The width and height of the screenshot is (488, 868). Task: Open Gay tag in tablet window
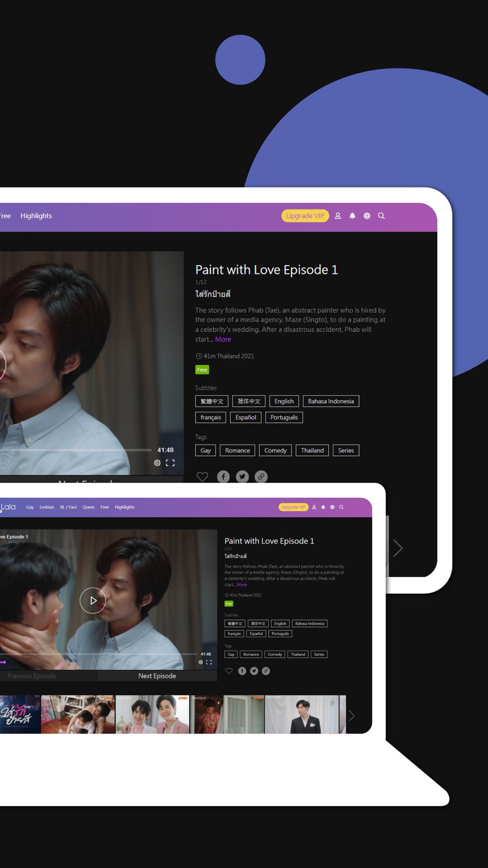205,450
